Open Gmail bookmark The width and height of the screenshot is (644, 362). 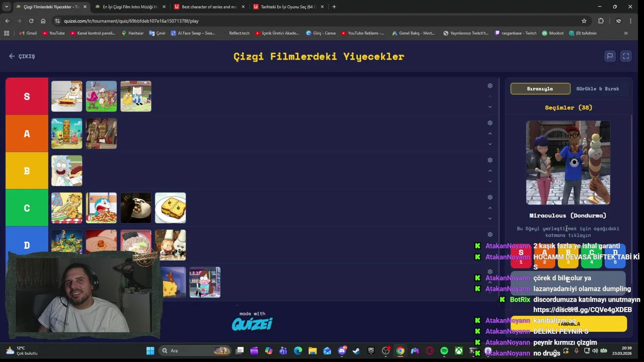[x=28, y=33]
